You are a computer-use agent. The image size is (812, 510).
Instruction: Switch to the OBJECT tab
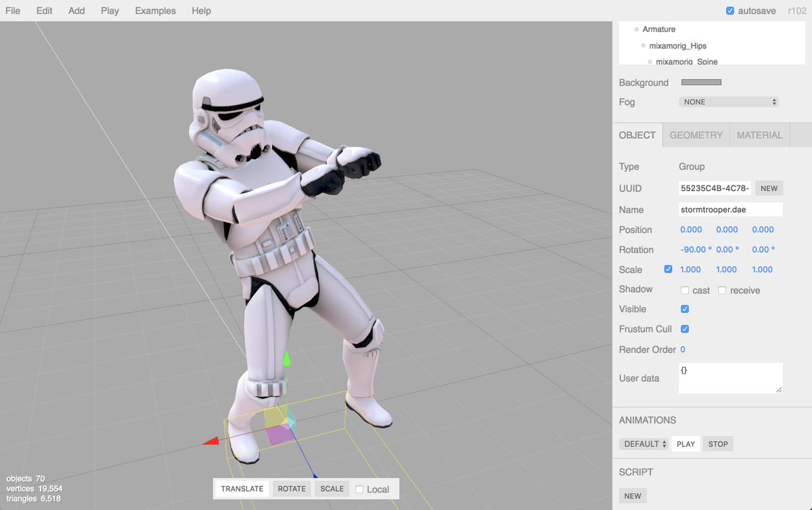point(637,135)
